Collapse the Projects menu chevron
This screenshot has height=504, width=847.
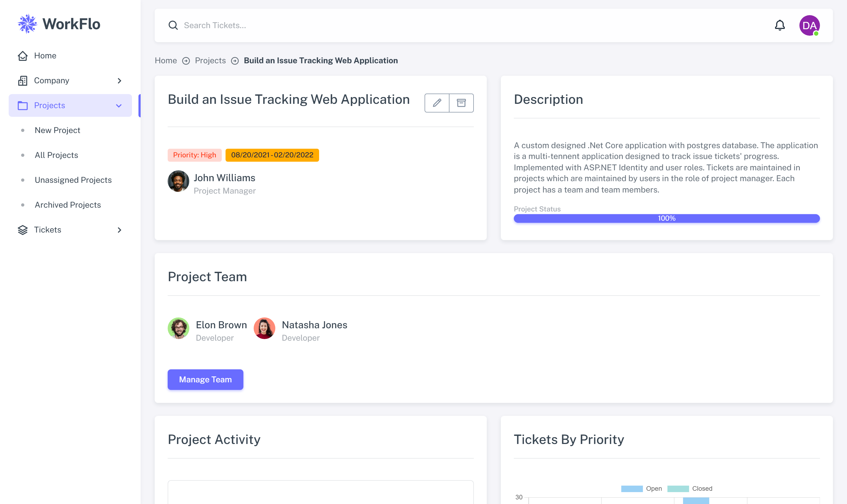[119, 106]
